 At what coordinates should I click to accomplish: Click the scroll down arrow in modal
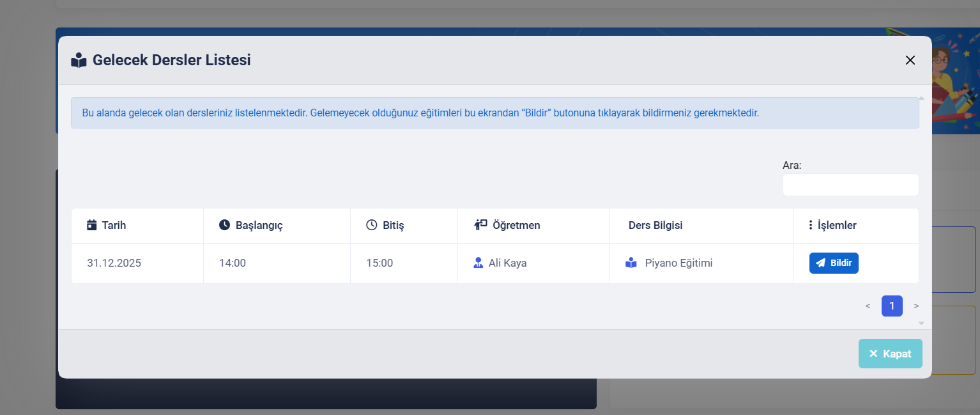coord(921,324)
